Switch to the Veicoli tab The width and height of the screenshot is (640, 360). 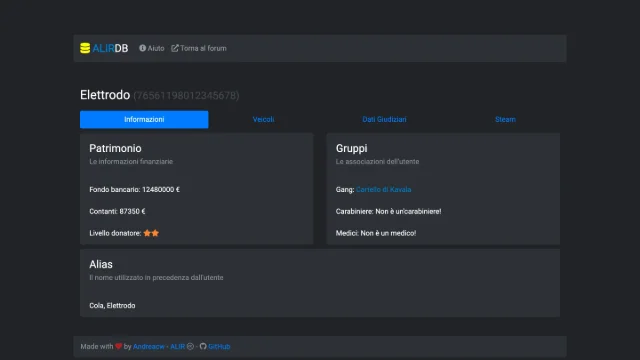tap(263, 120)
